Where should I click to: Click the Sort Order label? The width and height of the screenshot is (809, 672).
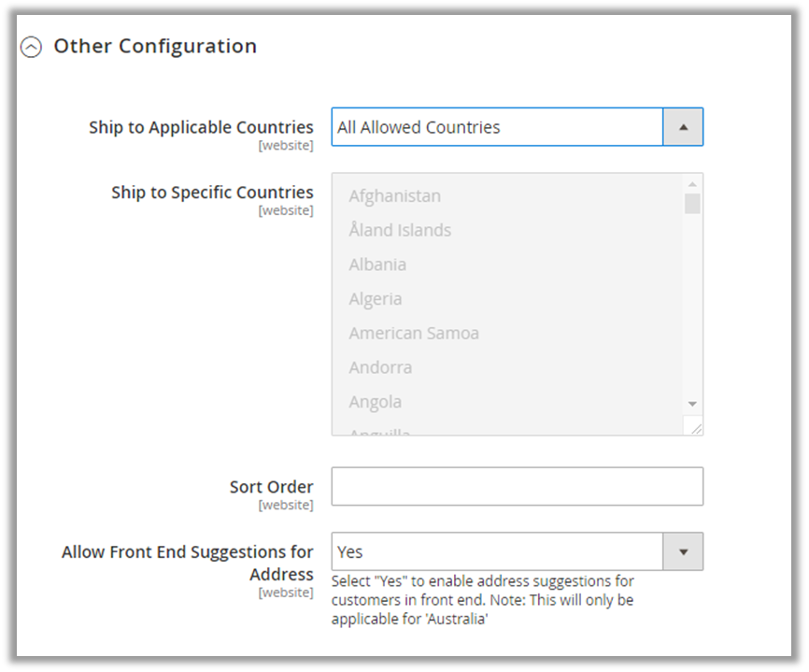tap(271, 487)
